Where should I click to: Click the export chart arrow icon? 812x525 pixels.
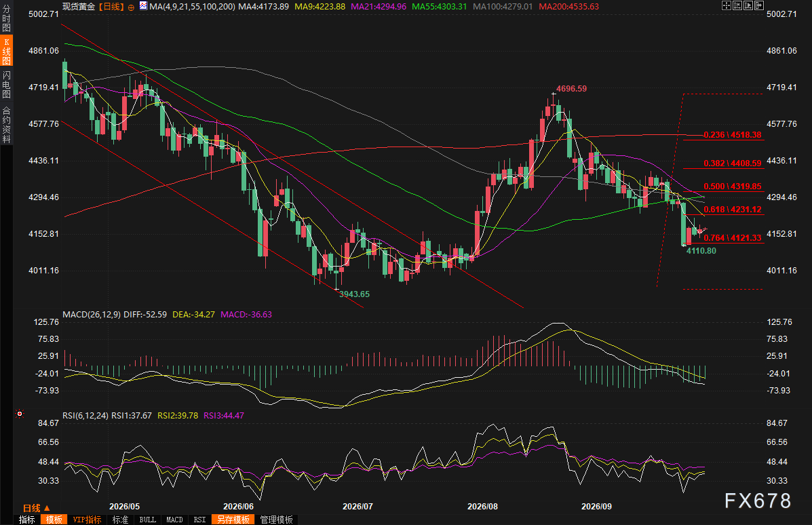pyautogui.click(x=759, y=5)
